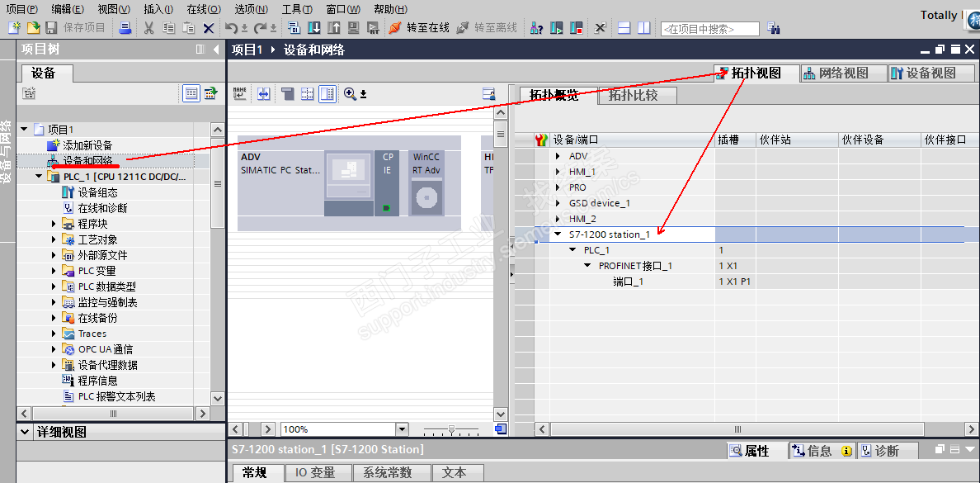980x483 pixels.
Task: Start simulation icon
Action: tap(354, 28)
